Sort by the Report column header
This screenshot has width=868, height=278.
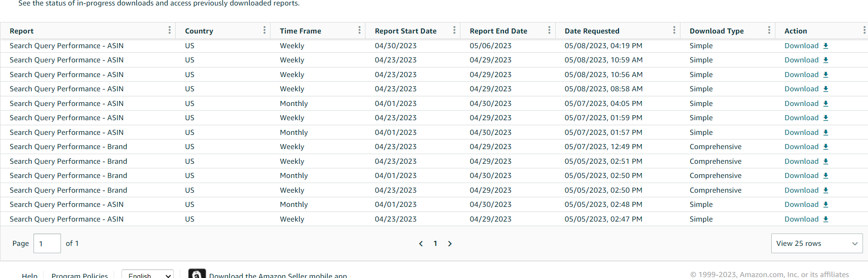pyautogui.click(x=22, y=31)
